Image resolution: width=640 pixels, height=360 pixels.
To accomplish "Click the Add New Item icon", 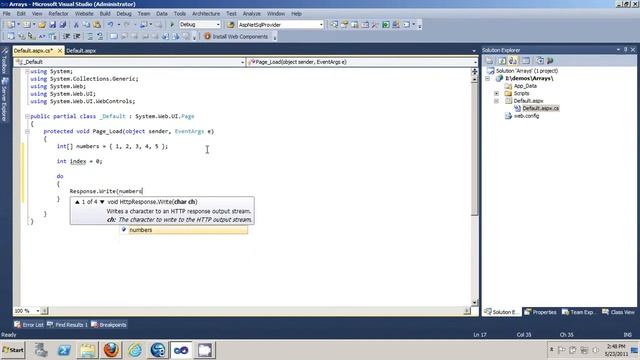I will coord(27,25).
